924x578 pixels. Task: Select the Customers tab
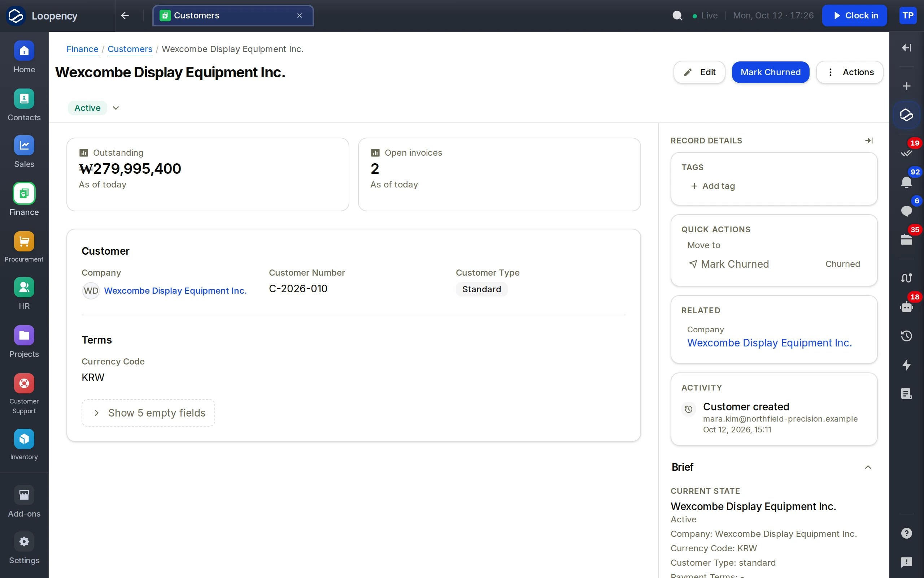(x=233, y=16)
